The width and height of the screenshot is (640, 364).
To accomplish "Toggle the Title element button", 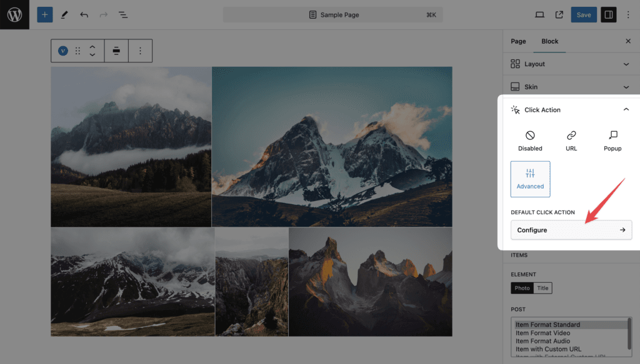I will tap(542, 288).
